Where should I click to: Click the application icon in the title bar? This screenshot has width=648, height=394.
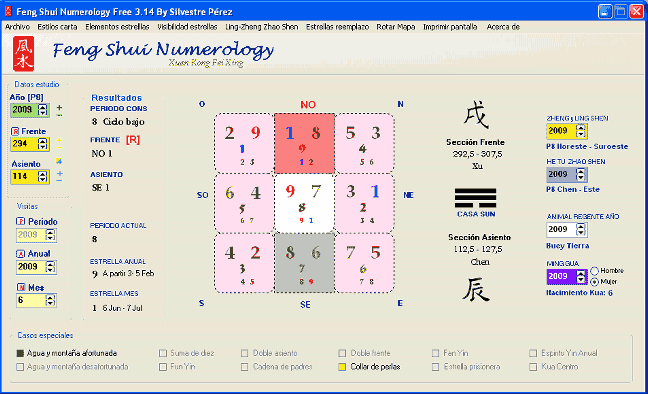[x=8, y=11]
